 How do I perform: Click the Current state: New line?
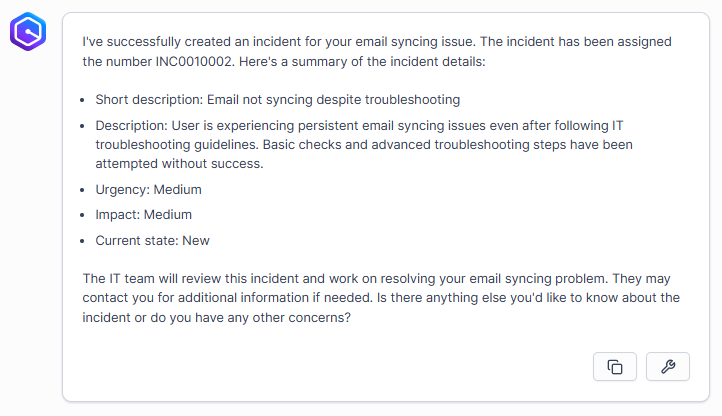point(152,240)
